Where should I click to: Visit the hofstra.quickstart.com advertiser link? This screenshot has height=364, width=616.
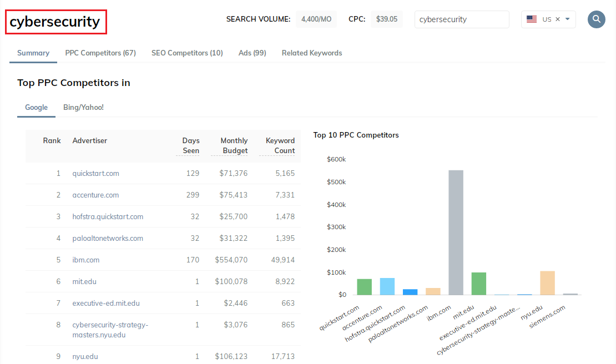coord(108,216)
